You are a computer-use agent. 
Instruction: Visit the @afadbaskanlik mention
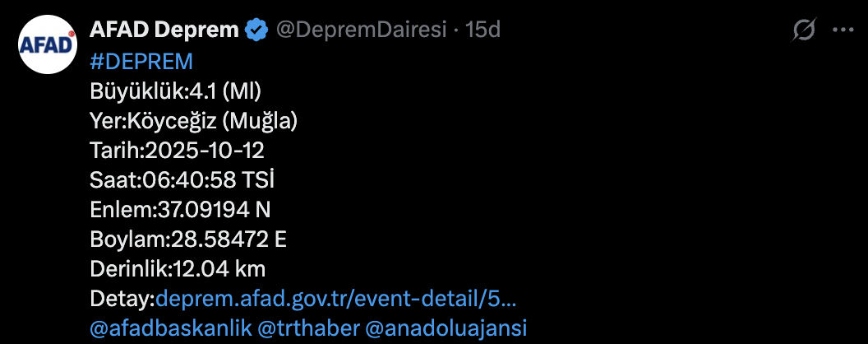170,328
